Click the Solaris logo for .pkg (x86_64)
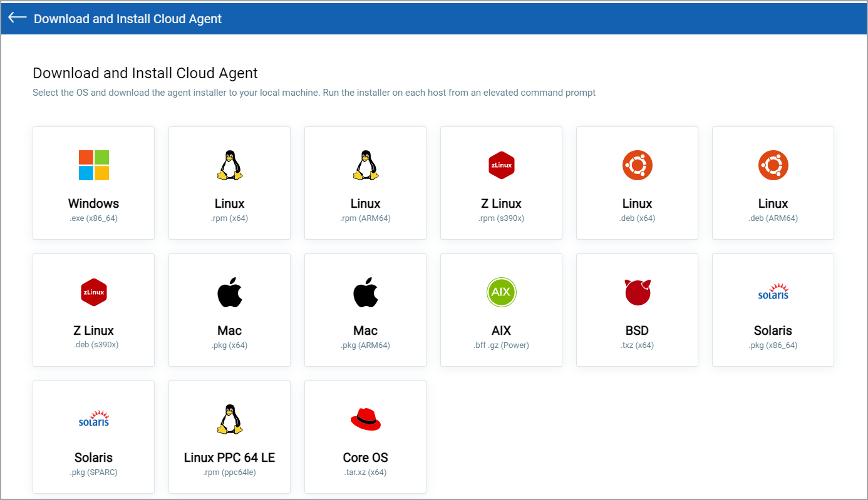The width and height of the screenshot is (868, 500). click(773, 292)
